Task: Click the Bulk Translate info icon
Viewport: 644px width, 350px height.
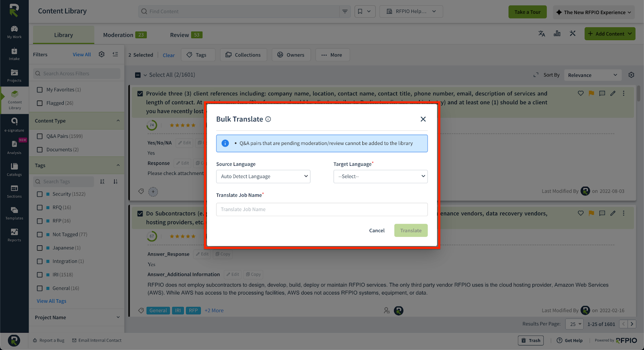Action: point(268,119)
